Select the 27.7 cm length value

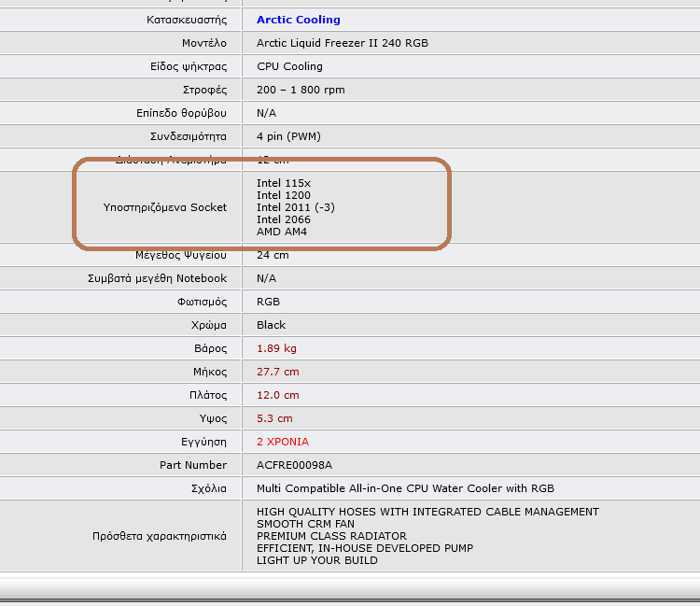pyautogui.click(x=278, y=372)
